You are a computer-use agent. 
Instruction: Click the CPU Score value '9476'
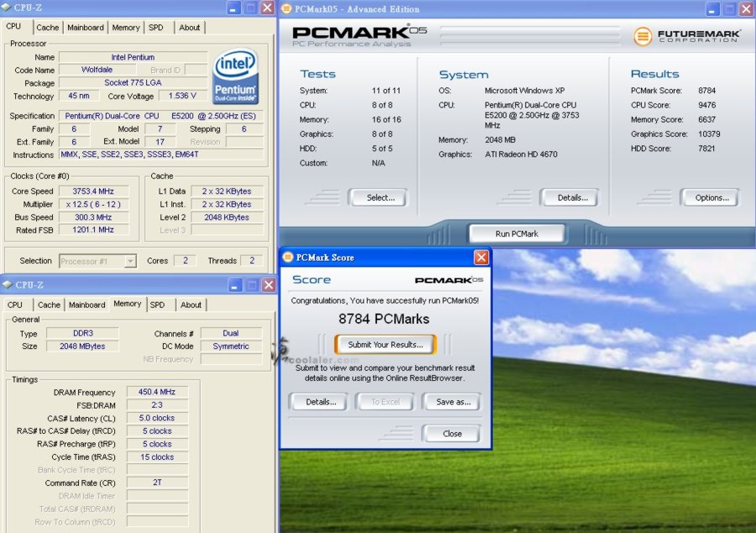(x=706, y=105)
